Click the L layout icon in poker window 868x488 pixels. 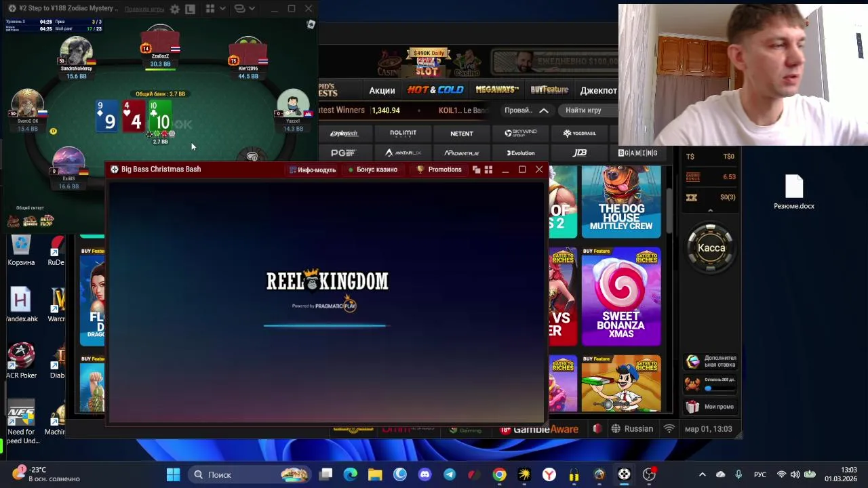(x=191, y=9)
